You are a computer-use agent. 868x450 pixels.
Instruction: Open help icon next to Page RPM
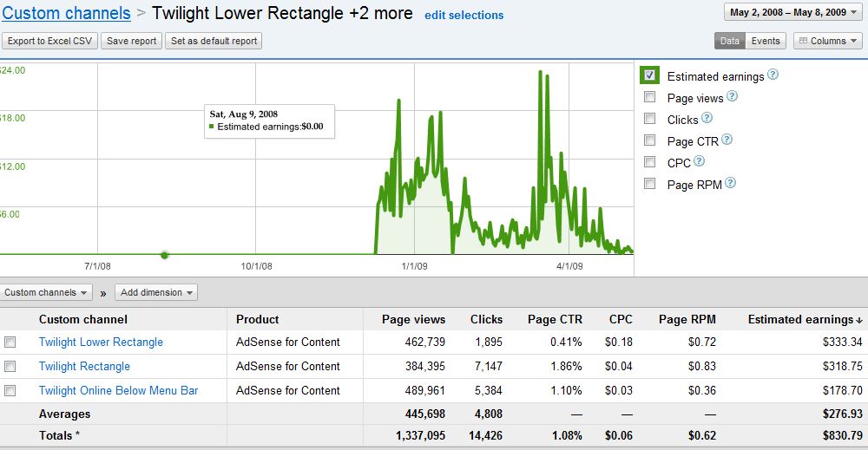(x=730, y=182)
